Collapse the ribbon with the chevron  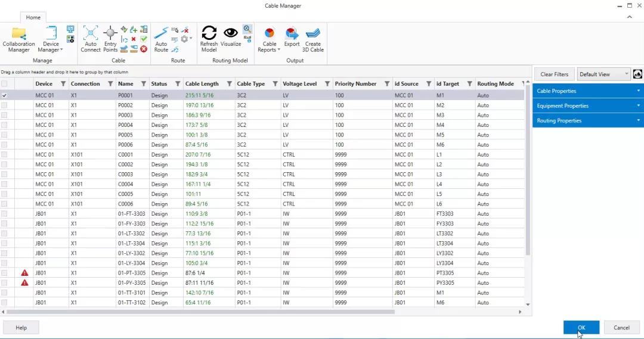tap(629, 17)
